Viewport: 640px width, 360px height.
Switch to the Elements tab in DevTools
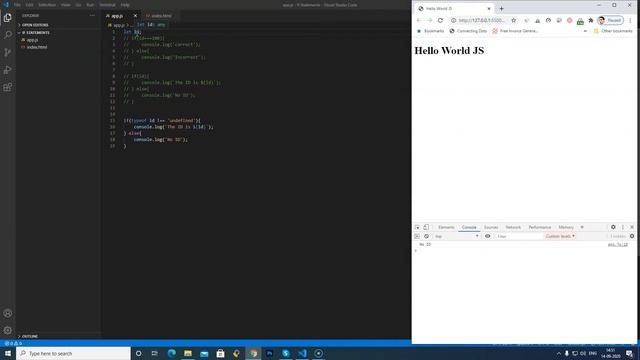446,227
